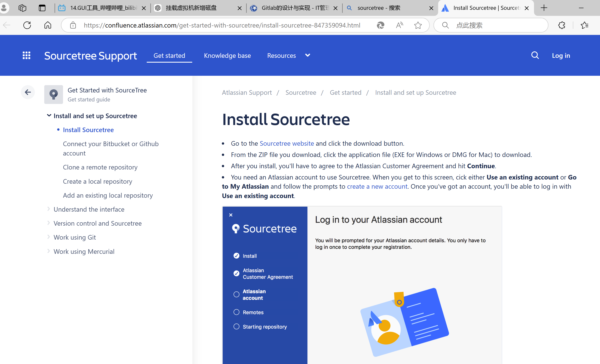This screenshot has width=600, height=364.
Task: Open Add an existing local repository page
Action: pos(108,195)
